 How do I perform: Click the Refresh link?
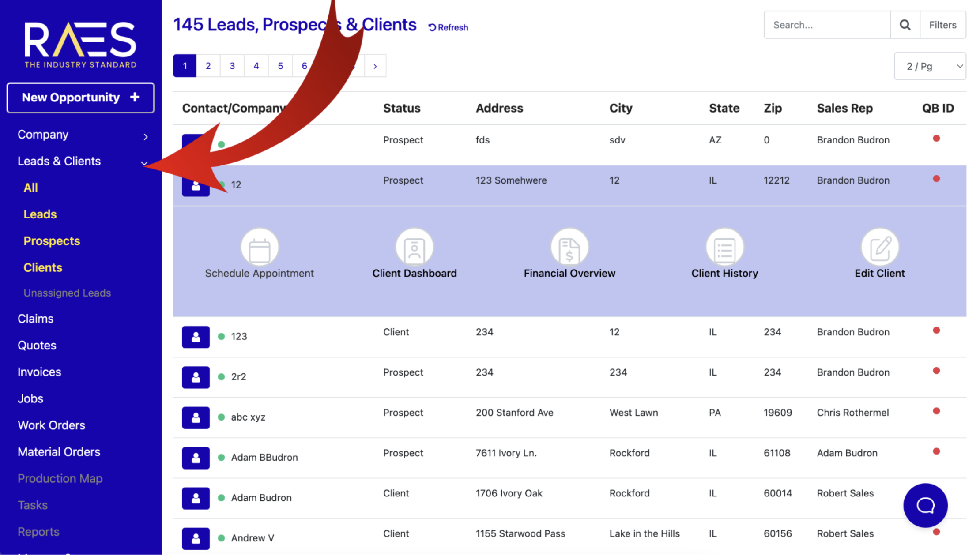pos(448,27)
